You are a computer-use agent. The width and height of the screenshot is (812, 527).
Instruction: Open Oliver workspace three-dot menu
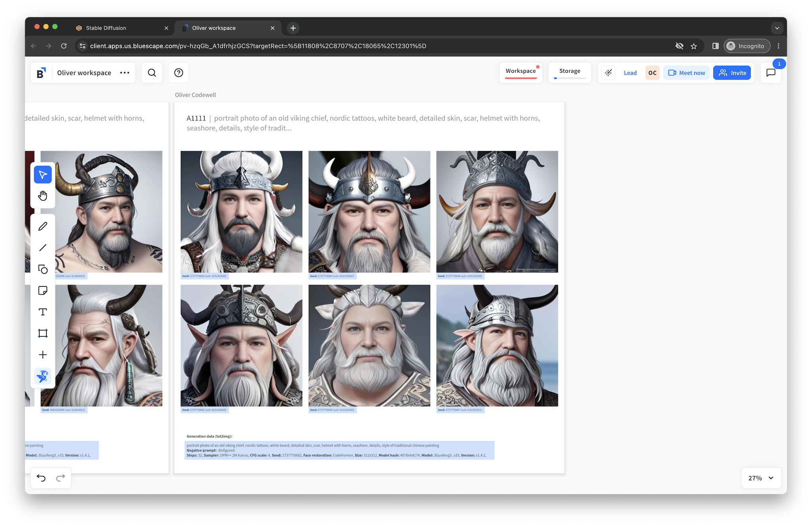(124, 73)
